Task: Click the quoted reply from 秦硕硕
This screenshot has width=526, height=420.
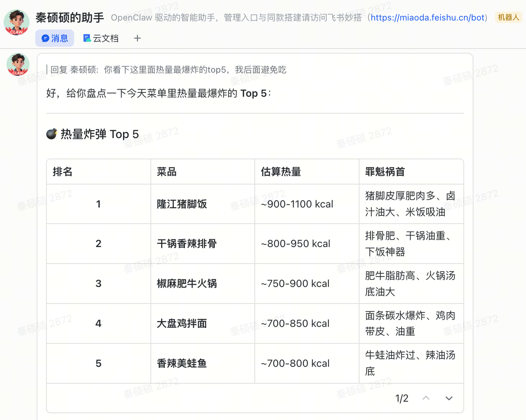Action: pos(168,70)
